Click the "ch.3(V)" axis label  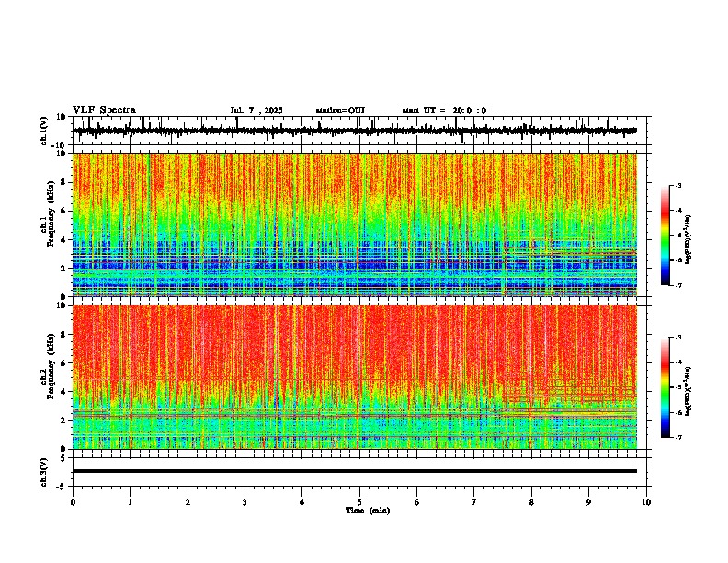44,472
